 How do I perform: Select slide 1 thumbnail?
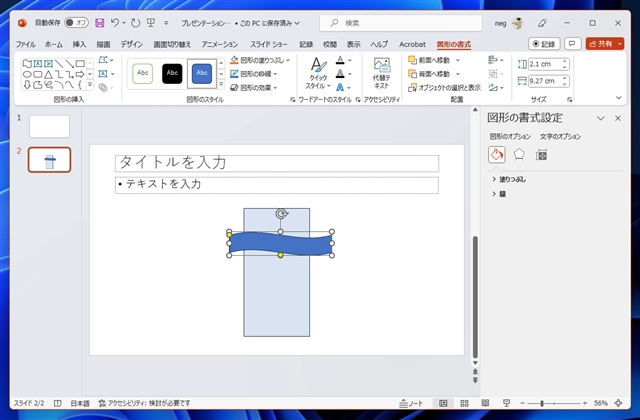(x=49, y=126)
